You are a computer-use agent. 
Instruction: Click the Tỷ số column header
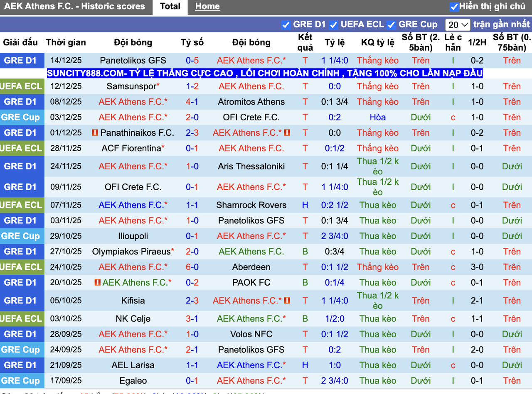(192, 42)
